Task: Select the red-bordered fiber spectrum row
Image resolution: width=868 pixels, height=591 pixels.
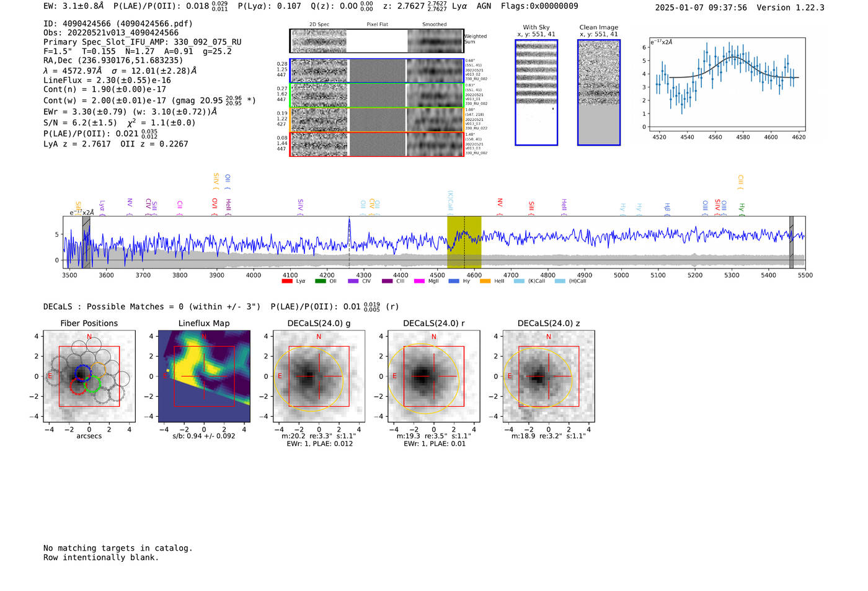Action: [x=377, y=144]
